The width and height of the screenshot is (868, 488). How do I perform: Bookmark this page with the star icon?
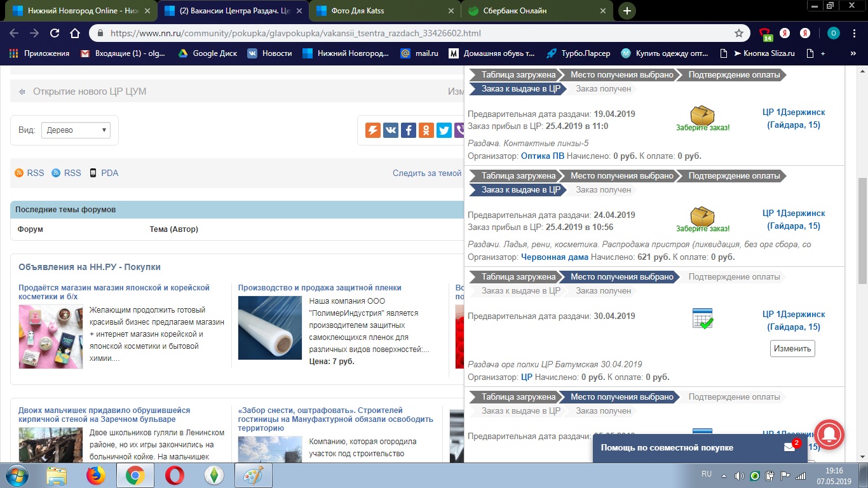[739, 33]
